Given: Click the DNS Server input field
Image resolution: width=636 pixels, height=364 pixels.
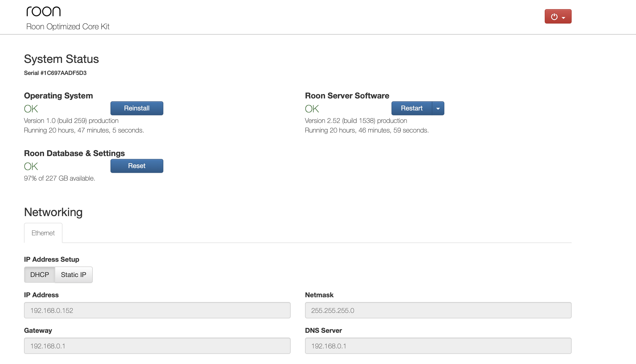Looking at the screenshot, I should [438, 346].
